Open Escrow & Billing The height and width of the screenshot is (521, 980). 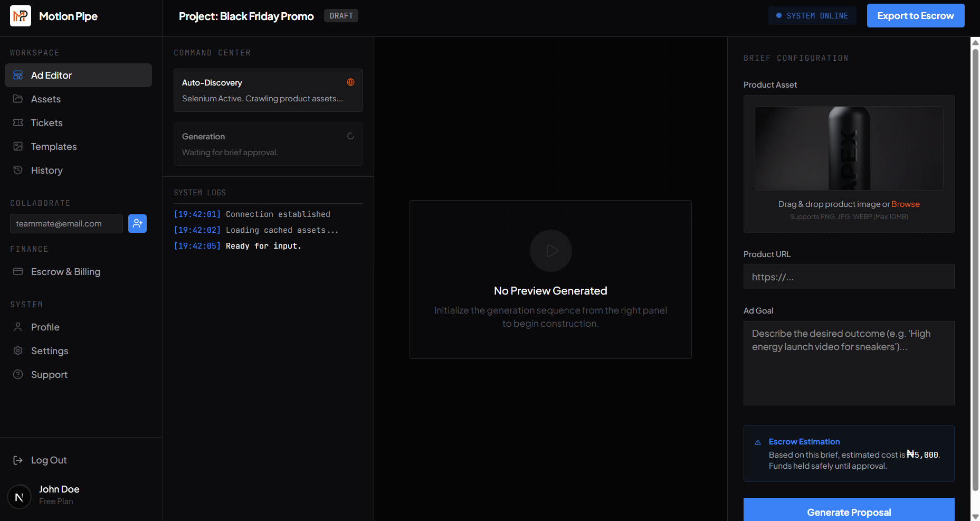click(x=65, y=272)
